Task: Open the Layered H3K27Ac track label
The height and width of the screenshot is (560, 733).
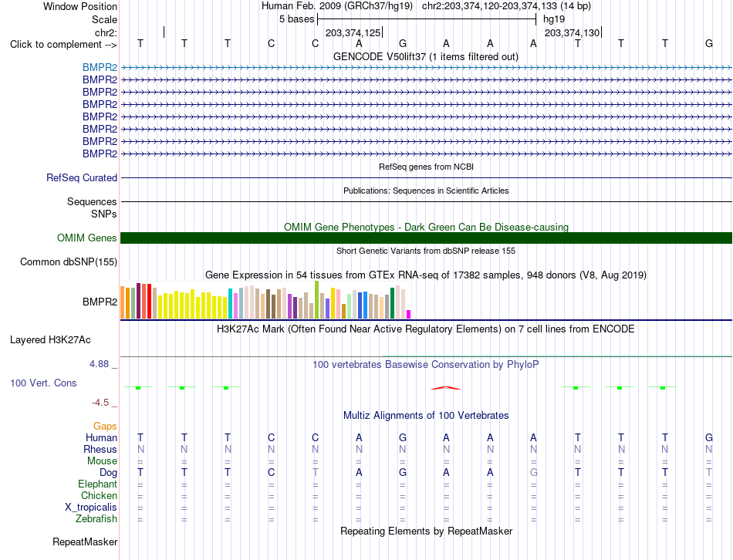Action: tap(50, 340)
